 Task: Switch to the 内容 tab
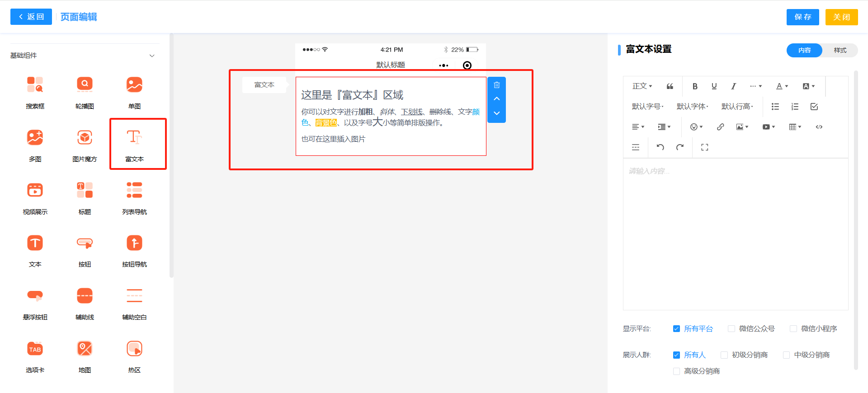tap(804, 50)
